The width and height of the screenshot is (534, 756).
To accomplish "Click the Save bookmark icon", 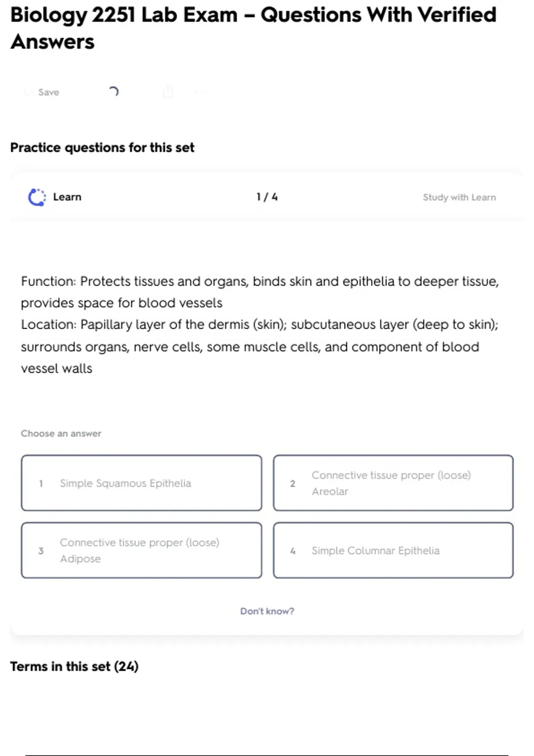I will click(28, 92).
